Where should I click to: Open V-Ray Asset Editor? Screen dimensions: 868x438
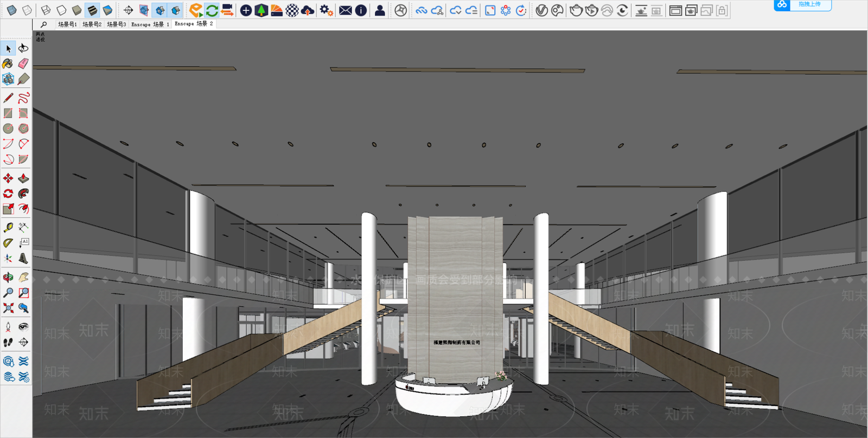(x=541, y=10)
